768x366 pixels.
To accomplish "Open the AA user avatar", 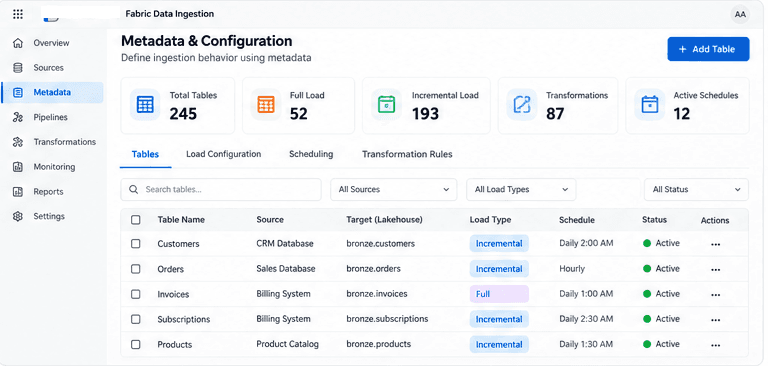I will pyautogui.click(x=740, y=15).
